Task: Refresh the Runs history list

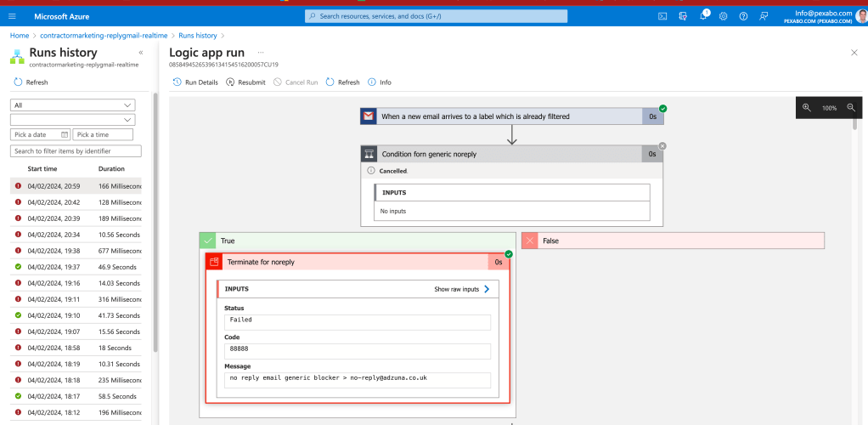Action: (31, 82)
